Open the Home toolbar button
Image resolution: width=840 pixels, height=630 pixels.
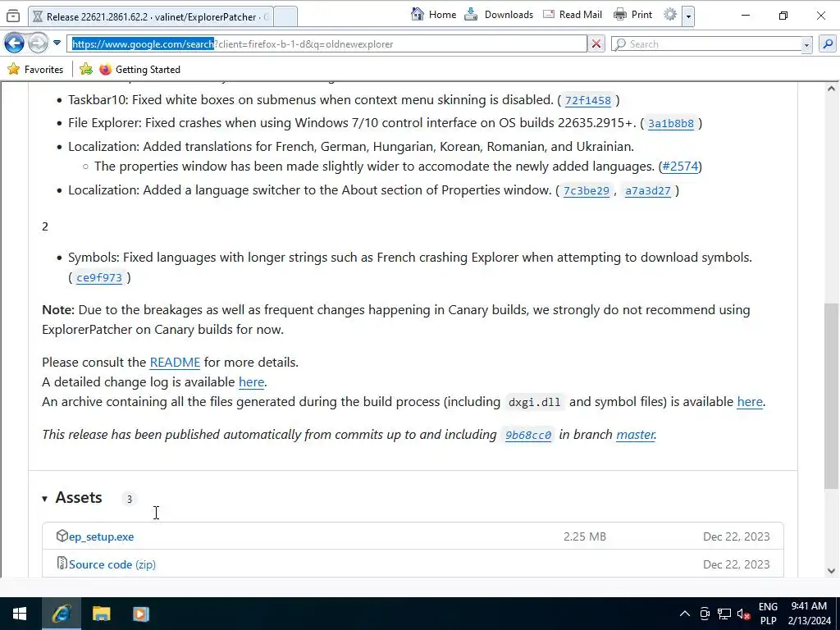(433, 15)
